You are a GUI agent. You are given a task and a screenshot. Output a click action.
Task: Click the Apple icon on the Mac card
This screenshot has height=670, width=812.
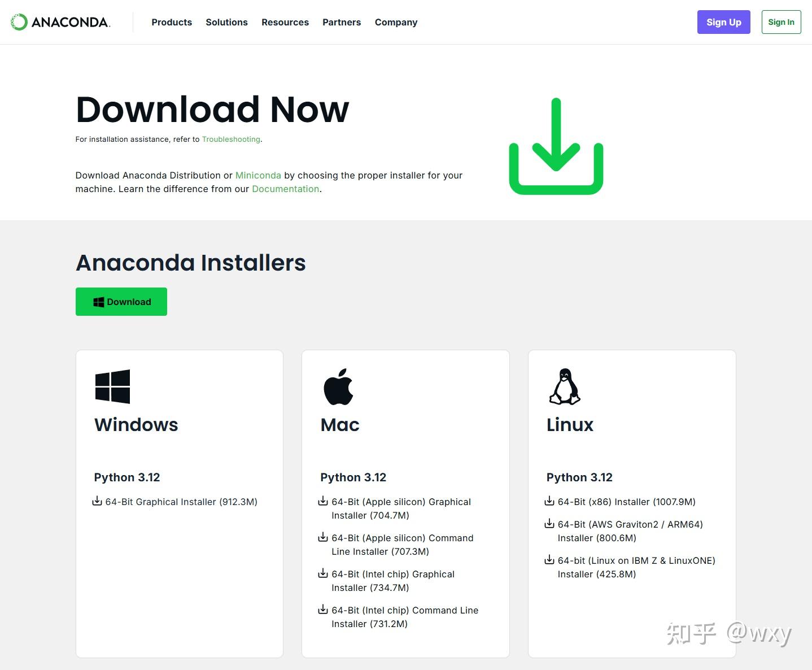[x=339, y=386]
